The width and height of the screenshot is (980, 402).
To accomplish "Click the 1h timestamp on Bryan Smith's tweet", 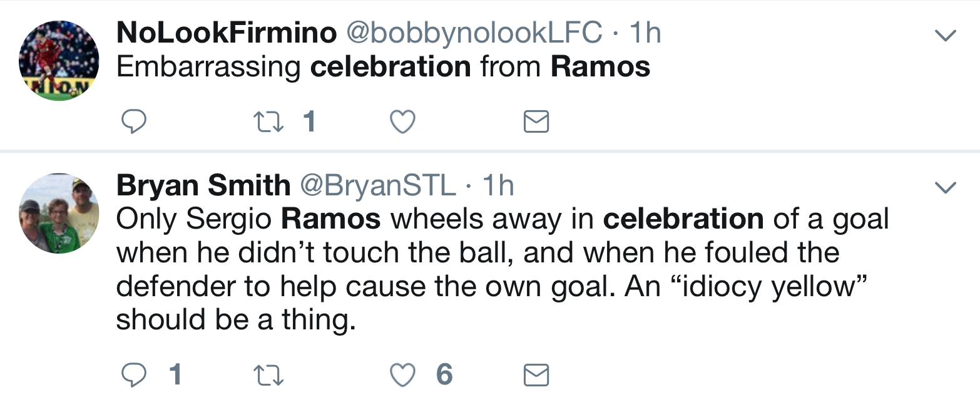I will (x=498, y=185).
